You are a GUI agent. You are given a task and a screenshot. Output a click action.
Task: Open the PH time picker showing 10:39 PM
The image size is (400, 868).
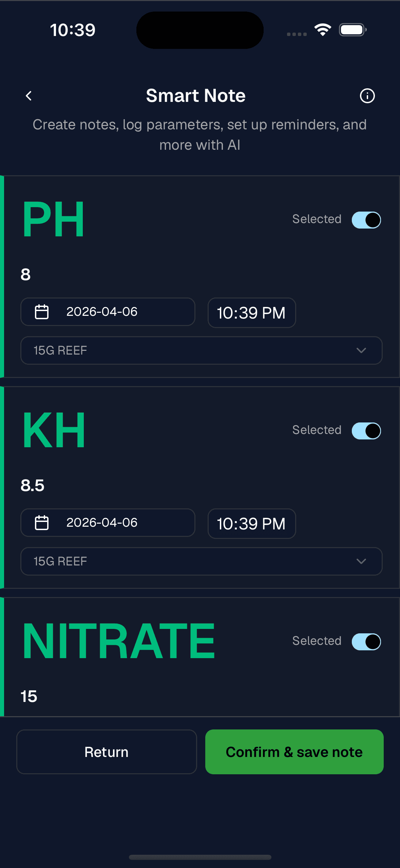[251, 313]
